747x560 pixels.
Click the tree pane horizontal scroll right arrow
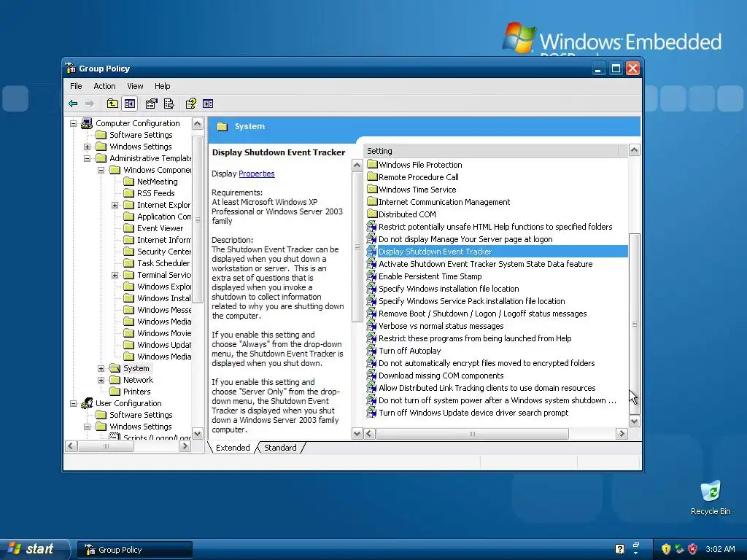click(185, 446)
